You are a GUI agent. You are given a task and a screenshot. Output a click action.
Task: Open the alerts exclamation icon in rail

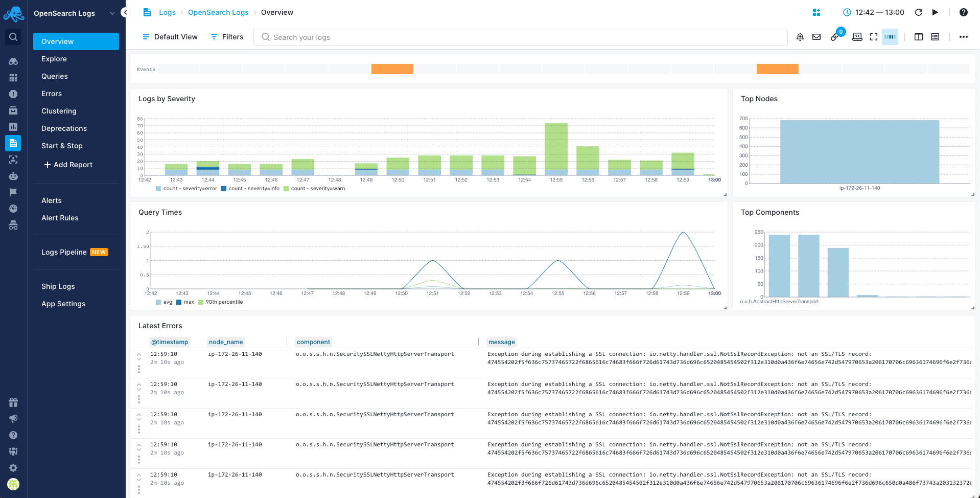13,94
